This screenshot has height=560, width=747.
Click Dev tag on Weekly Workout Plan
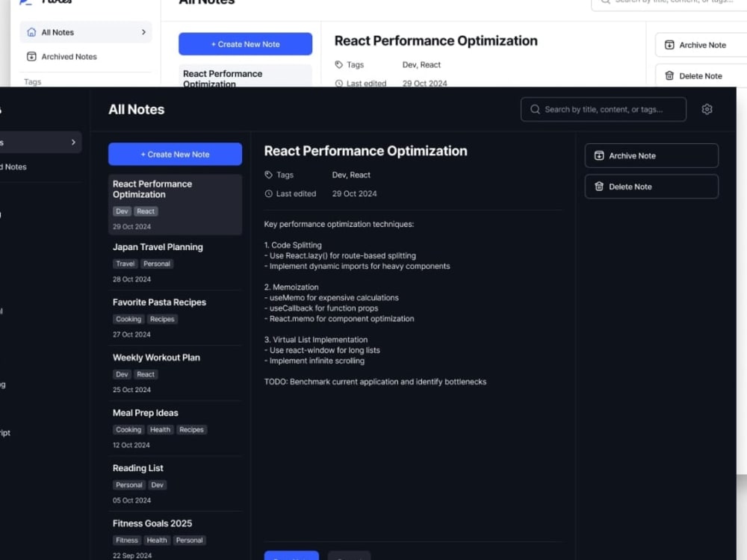[122, 374]
